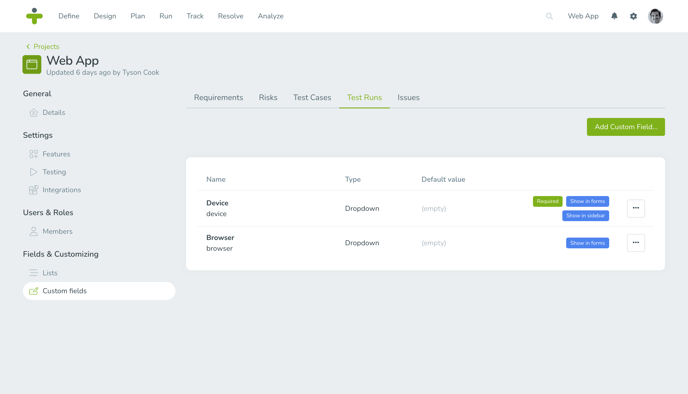Click the Web App project icon

(32, 64)
